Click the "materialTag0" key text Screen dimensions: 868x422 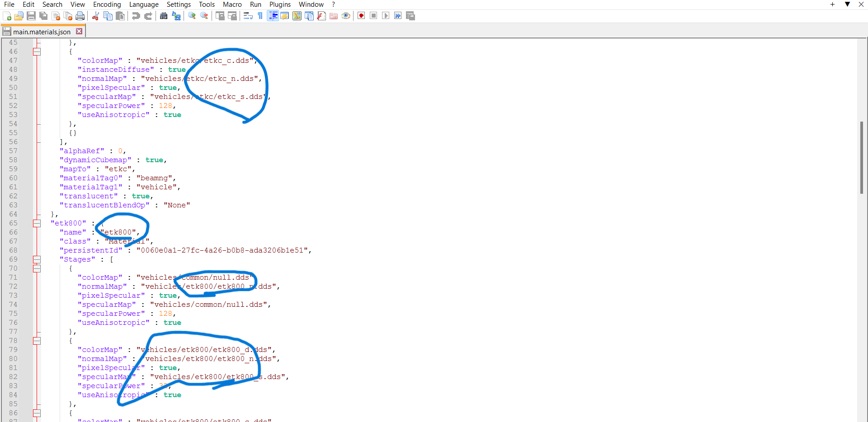91,178
